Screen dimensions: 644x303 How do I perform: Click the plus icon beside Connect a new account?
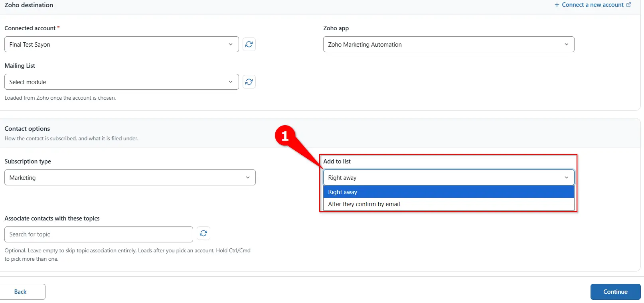557,5
